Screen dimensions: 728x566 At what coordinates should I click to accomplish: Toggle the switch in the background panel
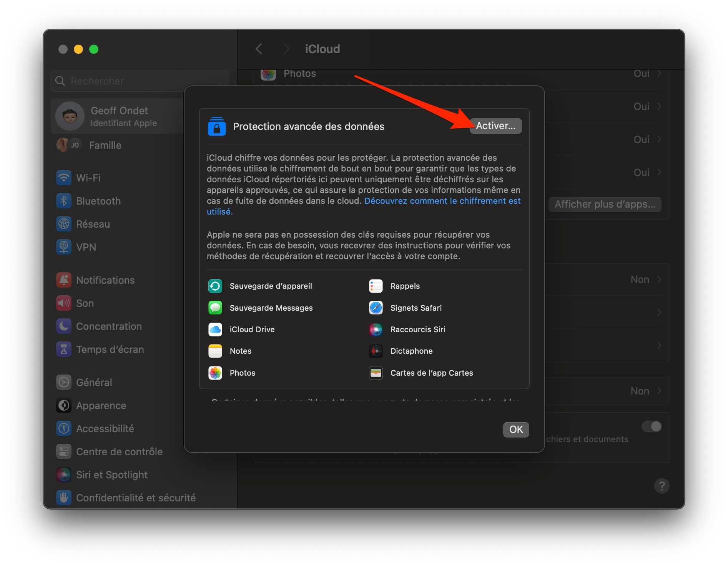click(652, 426)
